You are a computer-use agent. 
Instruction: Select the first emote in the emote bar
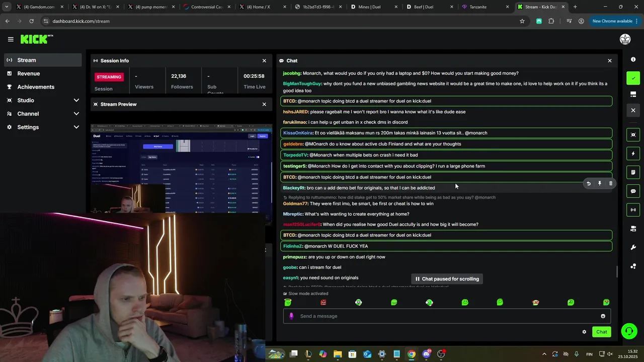288,302
